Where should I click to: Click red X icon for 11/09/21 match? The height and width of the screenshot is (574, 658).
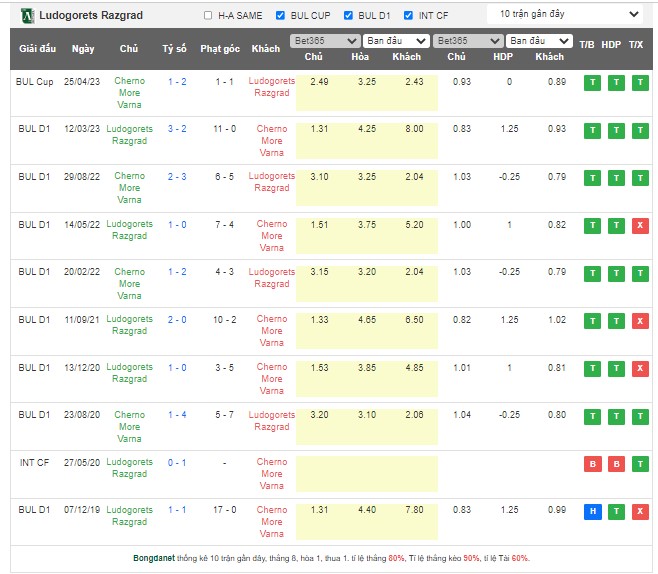click(x=640, y=321)
